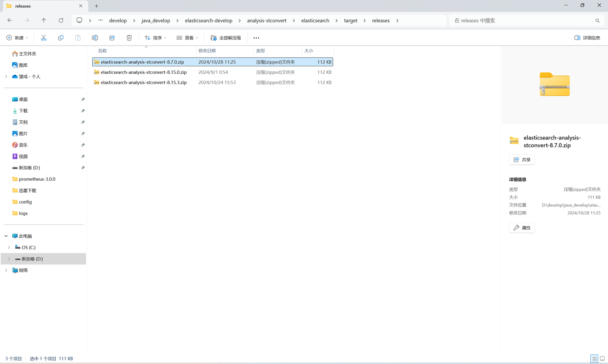Cut the selected zip file using scissors icon

pyautogui.click(x=43, y=38)
